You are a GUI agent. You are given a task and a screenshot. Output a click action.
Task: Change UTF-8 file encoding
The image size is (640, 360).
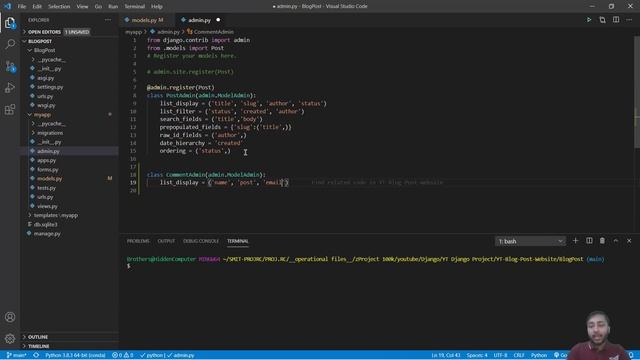[500, 355]
